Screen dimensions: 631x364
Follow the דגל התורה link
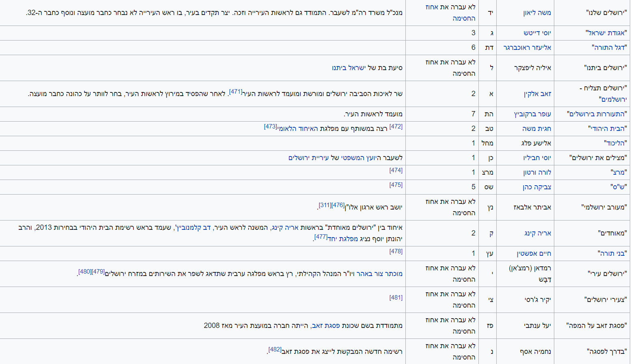[x=609, y=48]
